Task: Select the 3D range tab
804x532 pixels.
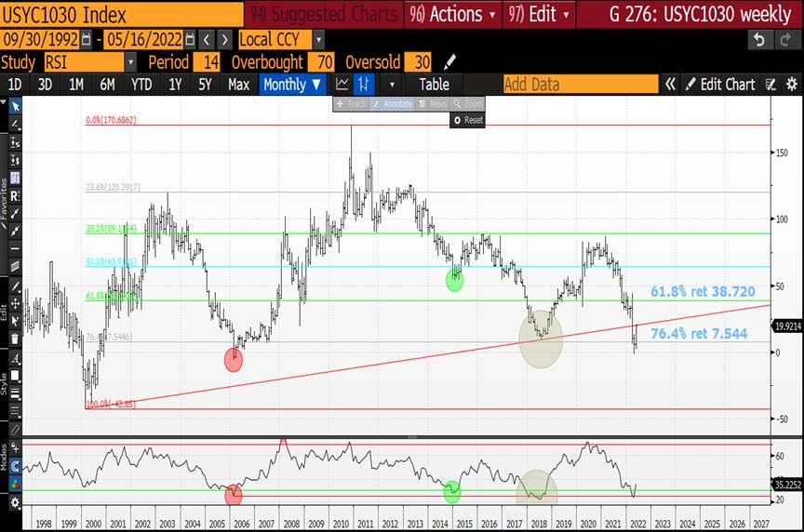Action: 45,84
